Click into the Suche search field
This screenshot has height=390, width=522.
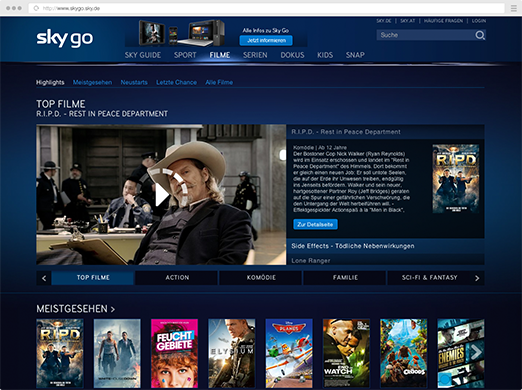click(425, 35)
